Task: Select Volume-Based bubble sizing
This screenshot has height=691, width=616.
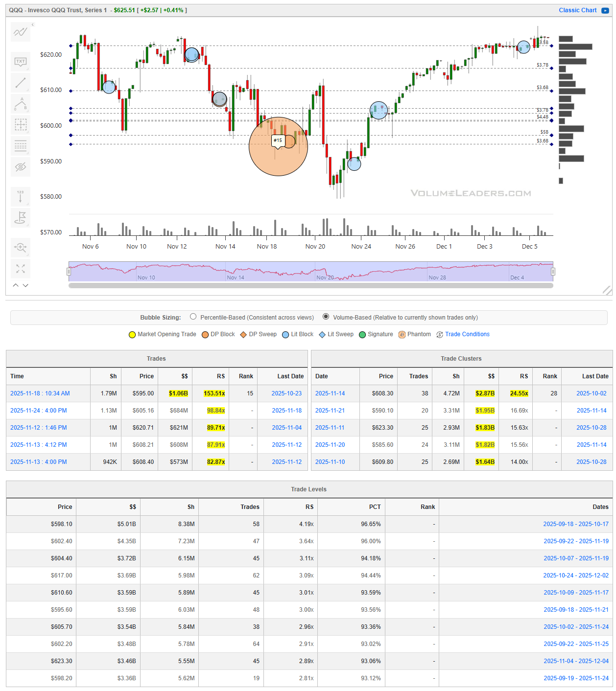Action: point(326,317)
